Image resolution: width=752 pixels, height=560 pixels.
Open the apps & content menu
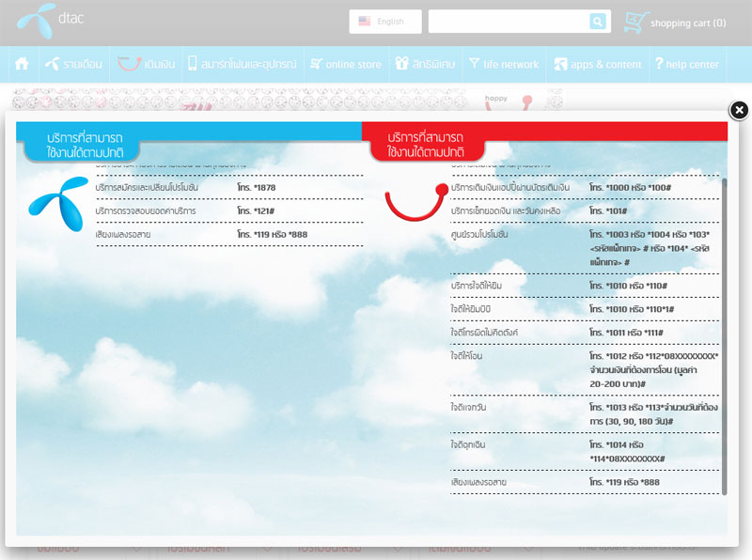598,64
